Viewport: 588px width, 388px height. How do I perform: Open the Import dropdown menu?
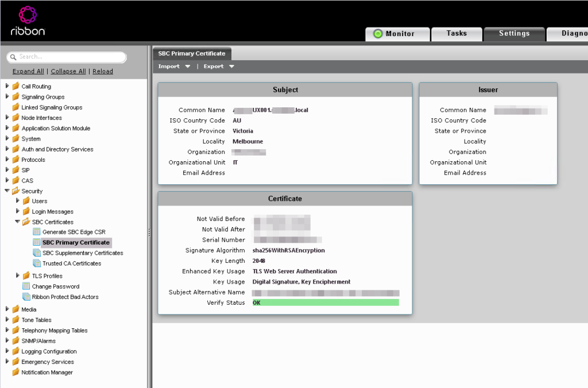[174, 67]
